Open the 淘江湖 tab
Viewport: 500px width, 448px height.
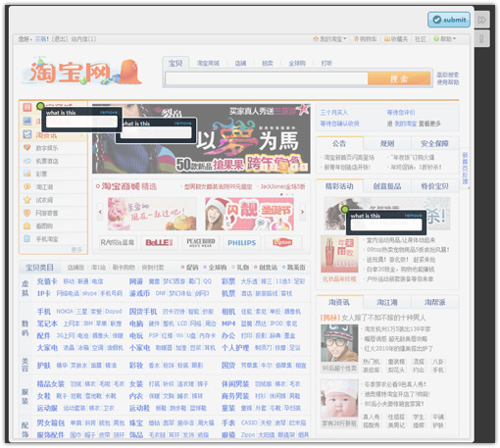[387, 302]
